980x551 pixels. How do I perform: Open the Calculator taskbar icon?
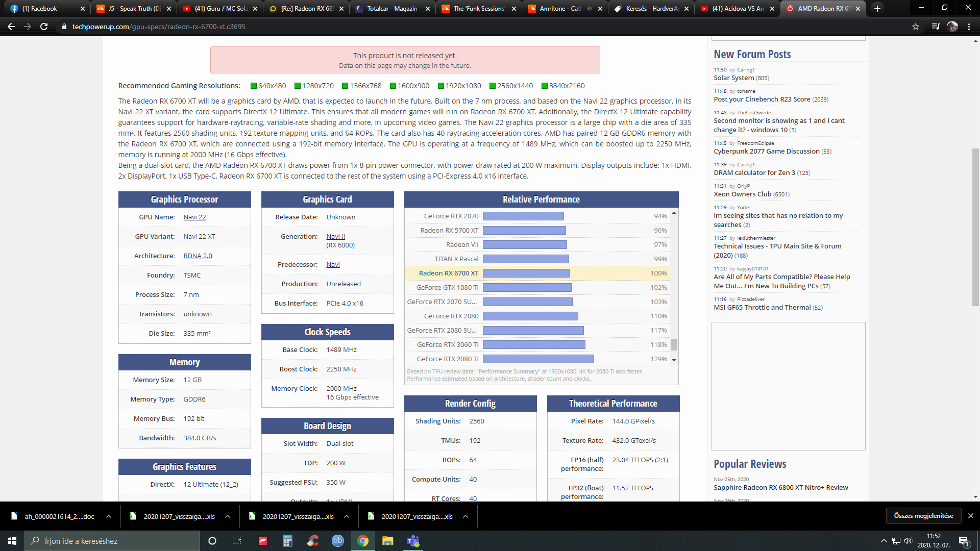[288, 541]
